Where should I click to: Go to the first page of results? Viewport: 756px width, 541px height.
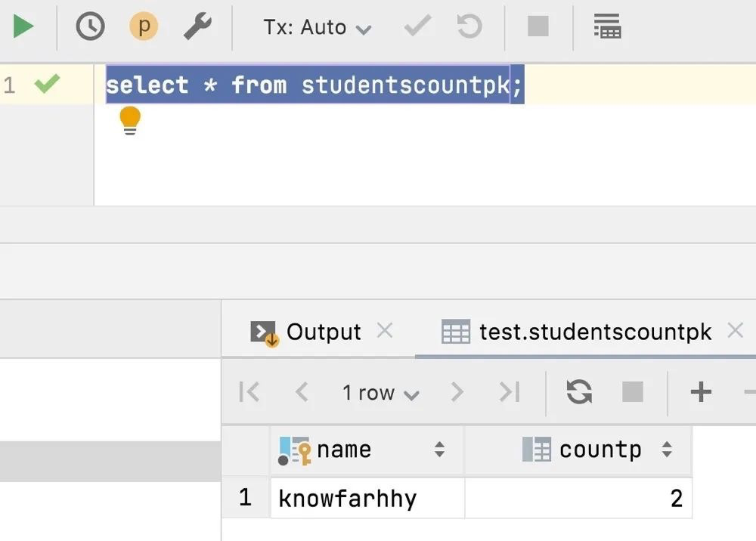pyautogui.click(x=249, y=391)
